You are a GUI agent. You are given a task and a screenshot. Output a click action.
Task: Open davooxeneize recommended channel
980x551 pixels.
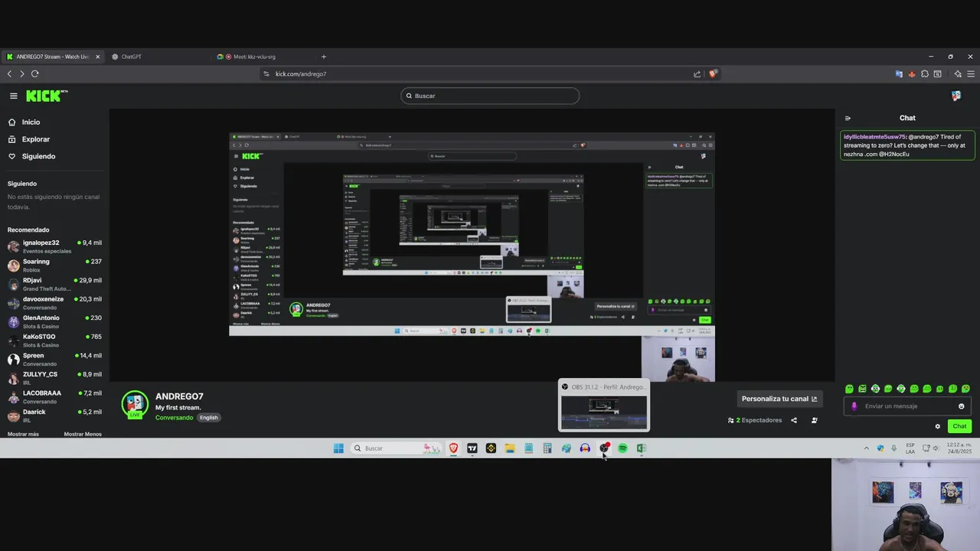coord(54,302)
